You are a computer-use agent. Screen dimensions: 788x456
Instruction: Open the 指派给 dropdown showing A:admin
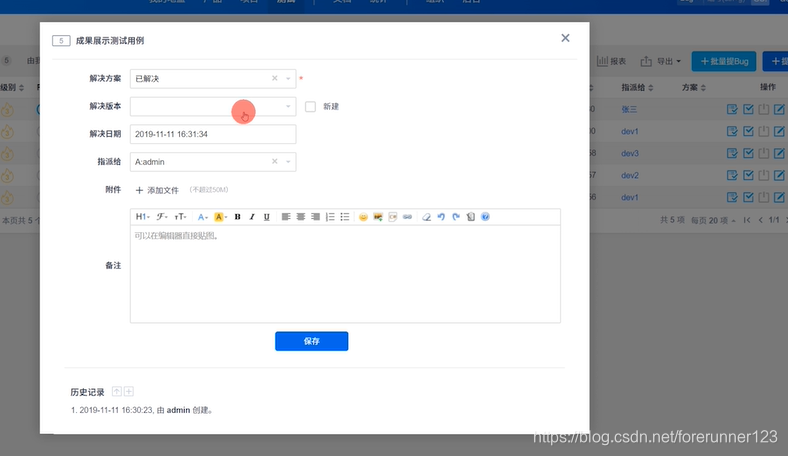tap(213, 161)
